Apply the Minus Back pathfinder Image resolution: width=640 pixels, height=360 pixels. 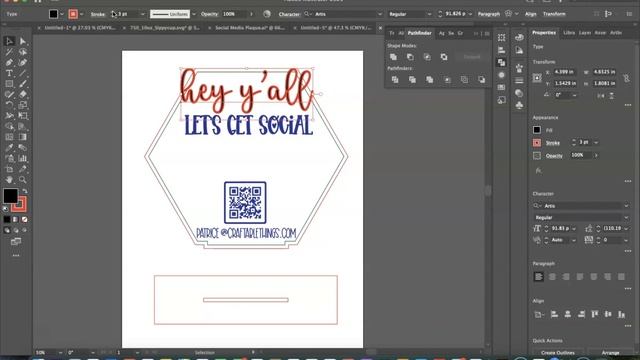click(x=482, y=80)
